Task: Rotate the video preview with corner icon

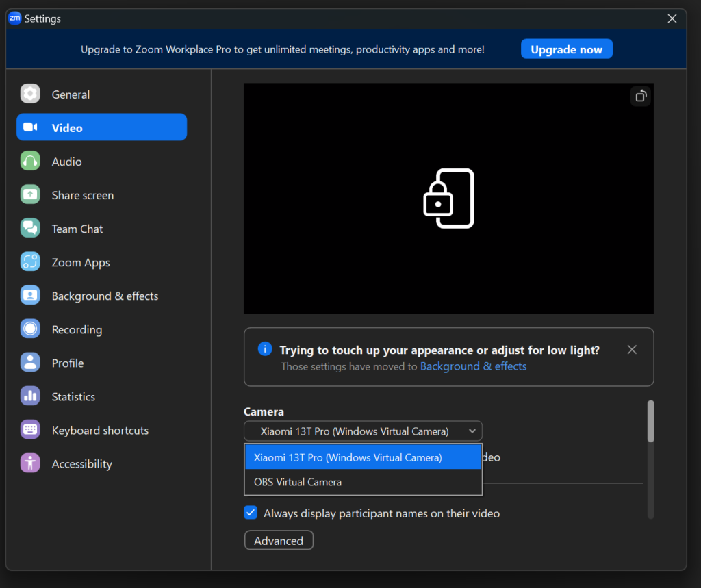Action: coord(640,97)
